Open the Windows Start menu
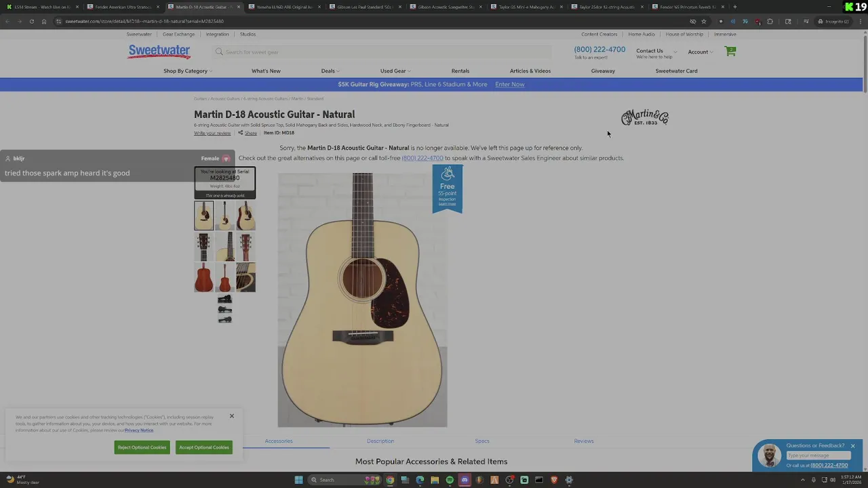 pos(298,480)
